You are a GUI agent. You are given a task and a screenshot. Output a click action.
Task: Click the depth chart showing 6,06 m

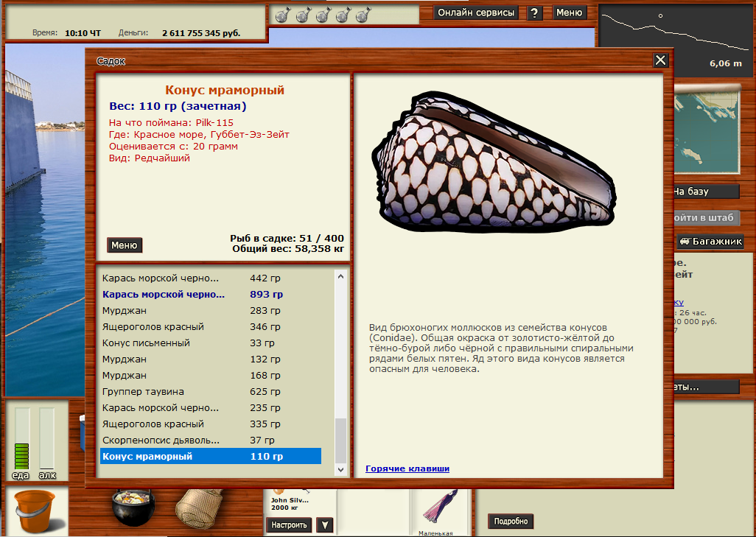tap(676, 41)
